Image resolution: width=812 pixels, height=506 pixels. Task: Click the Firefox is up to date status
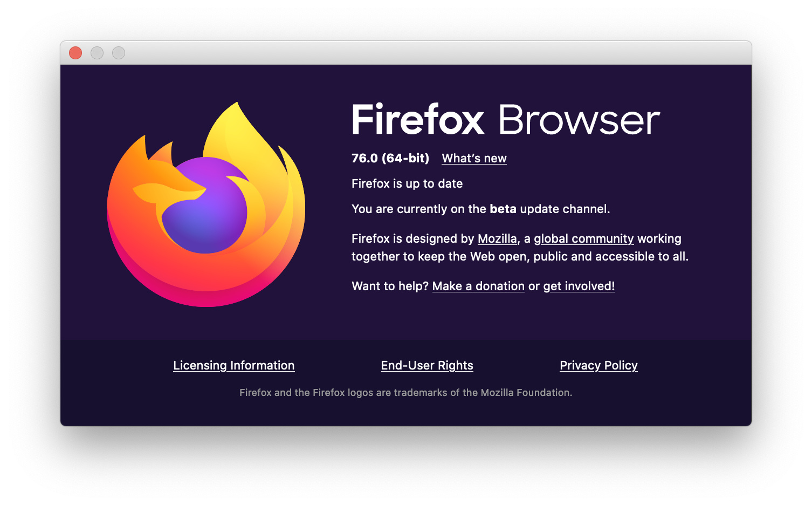(x=407, y=183)
